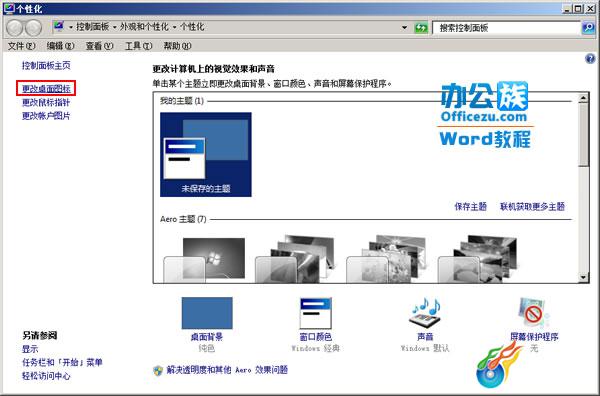
Task: Expand the address bar history dropdown arrow
Action: 404,28
